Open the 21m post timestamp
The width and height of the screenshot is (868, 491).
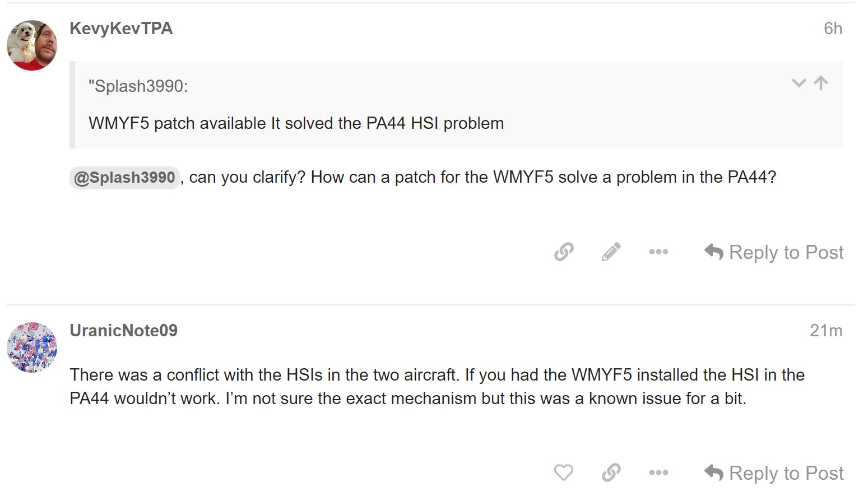pos(826,331)
